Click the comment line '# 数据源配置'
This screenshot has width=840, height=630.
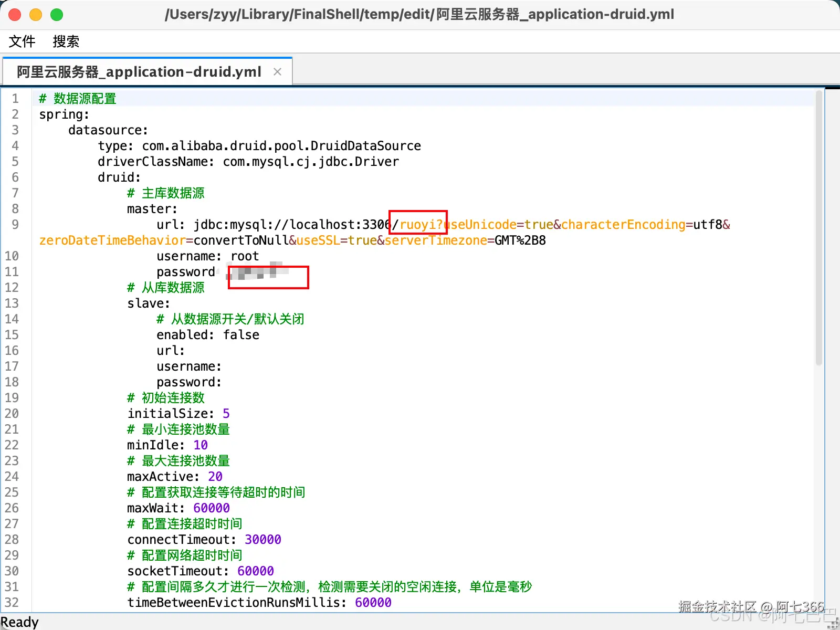(78, 99)
